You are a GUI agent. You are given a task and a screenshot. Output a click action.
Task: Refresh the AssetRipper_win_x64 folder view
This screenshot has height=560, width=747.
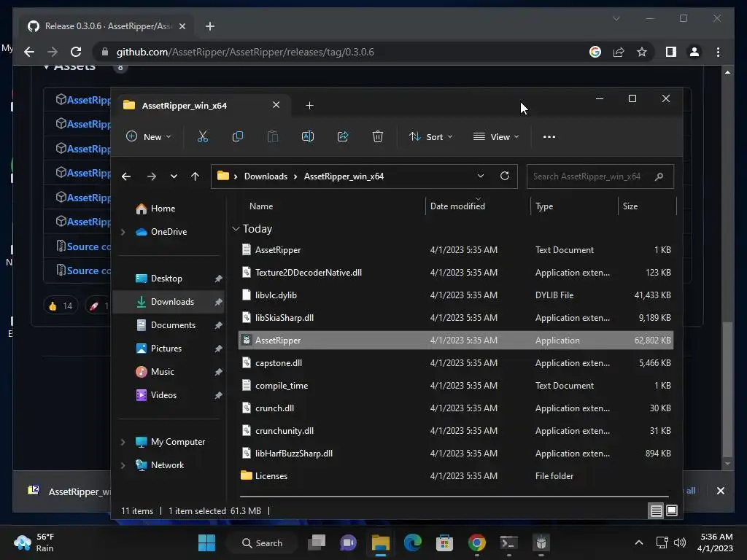(505, 176)
